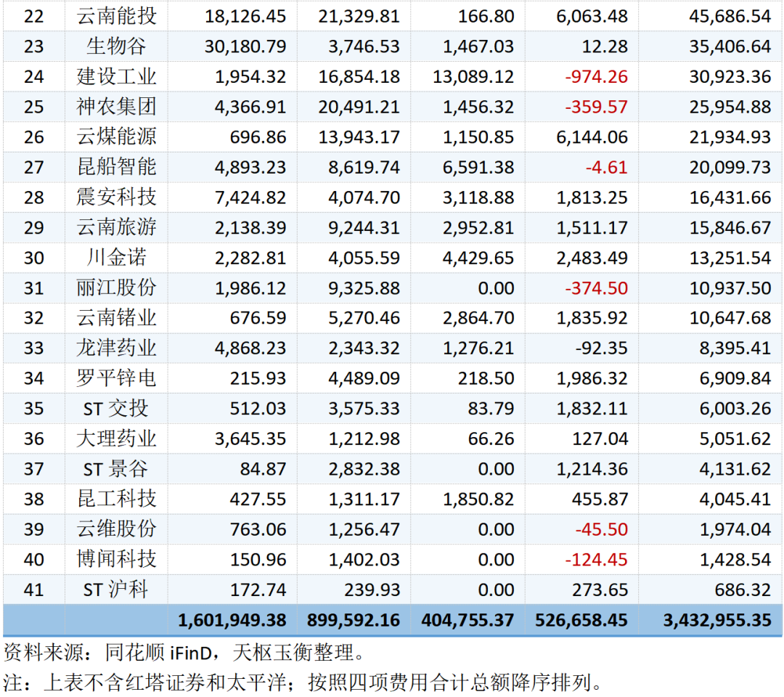Image resolution: width=784 pixels, height=697 pixels.
Task: Click the red negative value -974.26
Action: click(592, 77)
